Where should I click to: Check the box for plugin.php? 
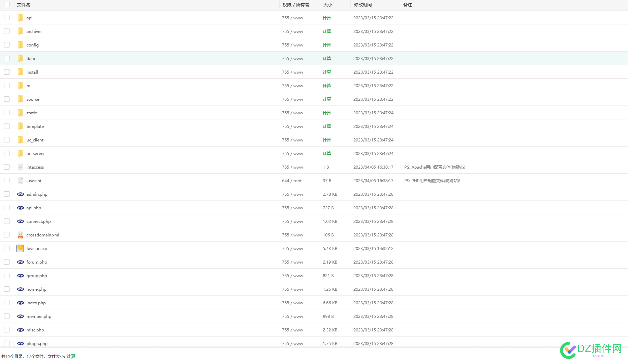click(7, 343)
